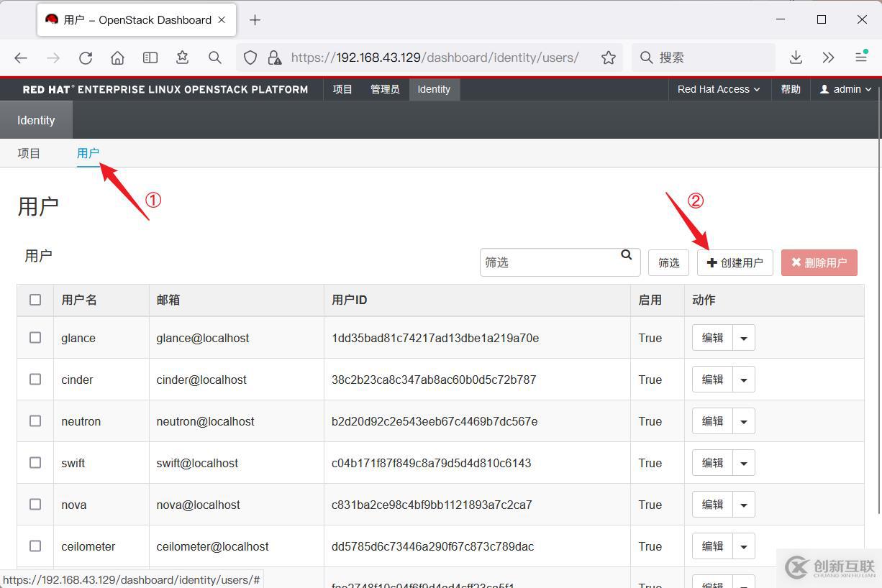This screenshot has width=882, height=588.
Task: Switch to the 项目 sub-tab under Identity
Action: click(29, 153)
